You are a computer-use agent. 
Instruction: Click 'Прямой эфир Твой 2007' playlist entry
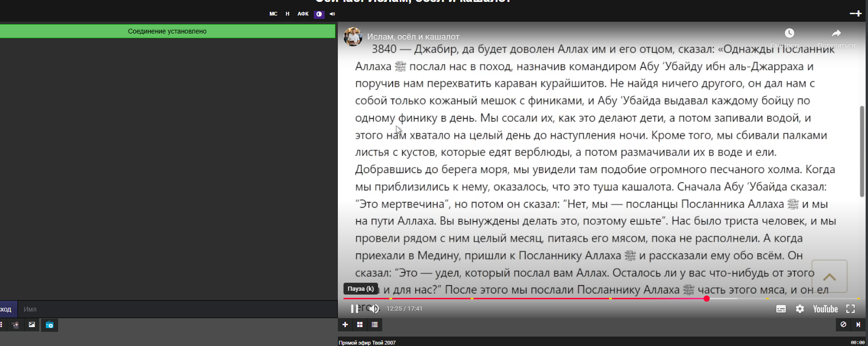[367, 343]
